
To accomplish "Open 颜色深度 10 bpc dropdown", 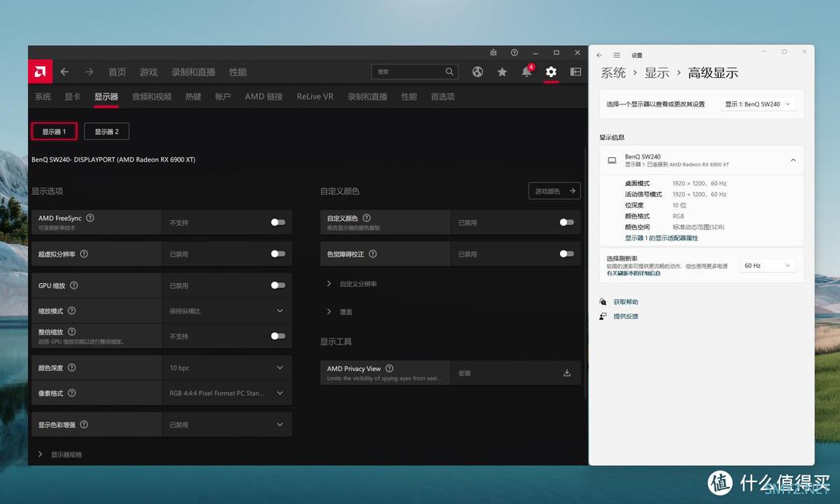I will click(226, 367).
